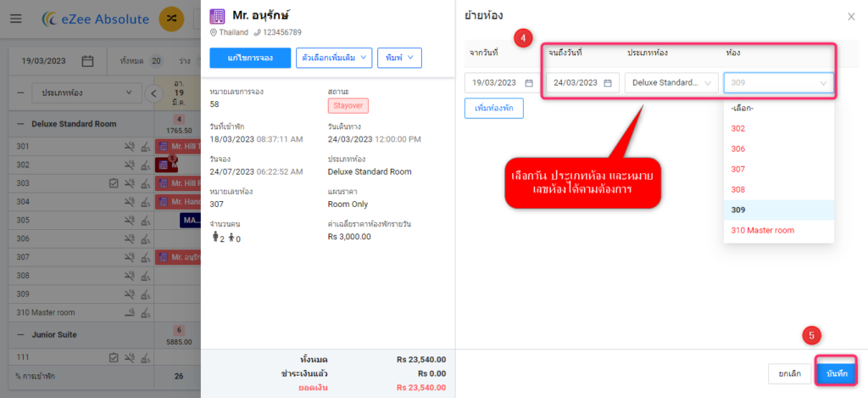Click the no-smoking icon on room 303

pyautogui.click(x=130, y=183)
